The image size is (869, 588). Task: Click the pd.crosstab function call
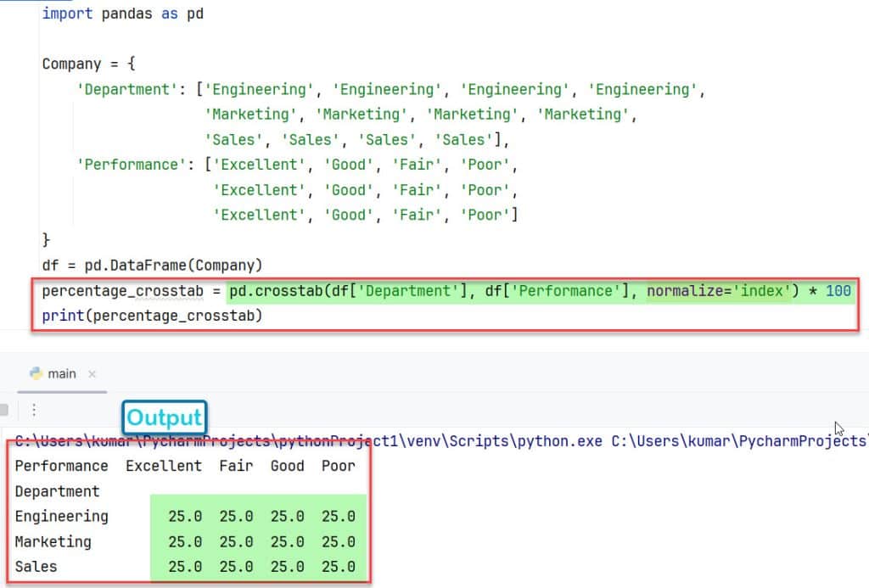coord(282,291)
